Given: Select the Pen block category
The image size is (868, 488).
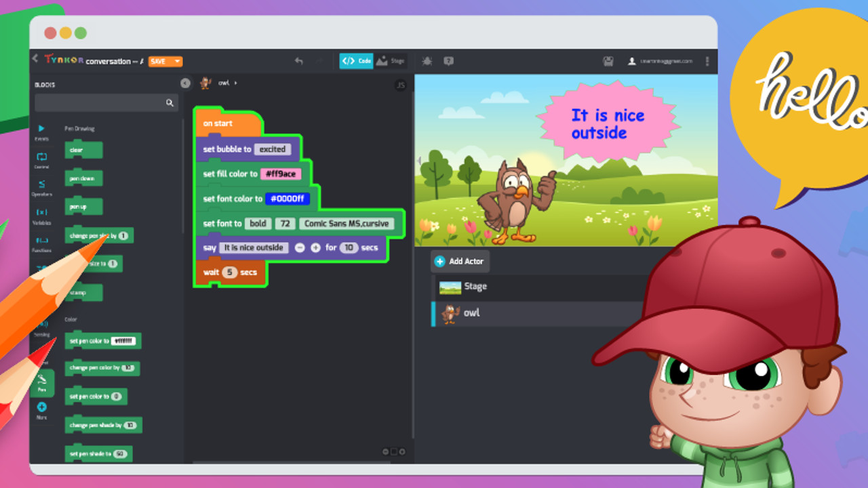Looking at the screenshot, I should [x=42, y=383].
